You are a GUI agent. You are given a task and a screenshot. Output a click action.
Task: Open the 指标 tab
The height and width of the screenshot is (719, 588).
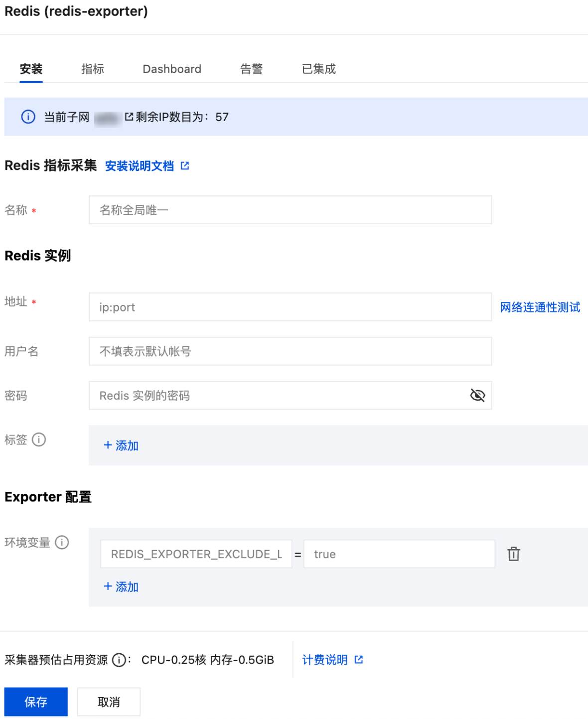[93, 69]
